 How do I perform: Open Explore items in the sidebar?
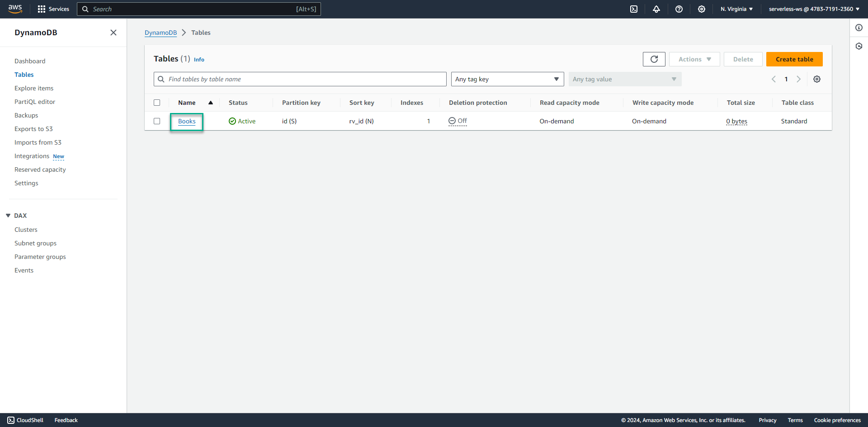click(x=34, y=88)
